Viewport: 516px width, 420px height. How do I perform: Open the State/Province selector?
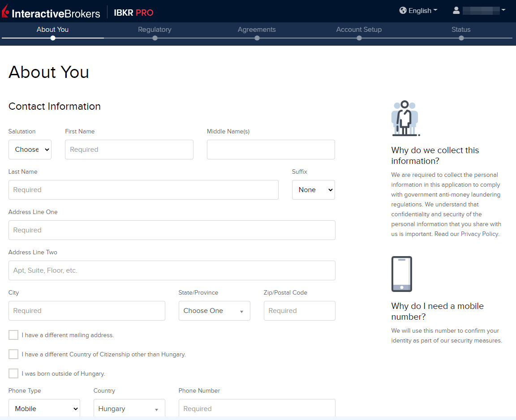214,311
